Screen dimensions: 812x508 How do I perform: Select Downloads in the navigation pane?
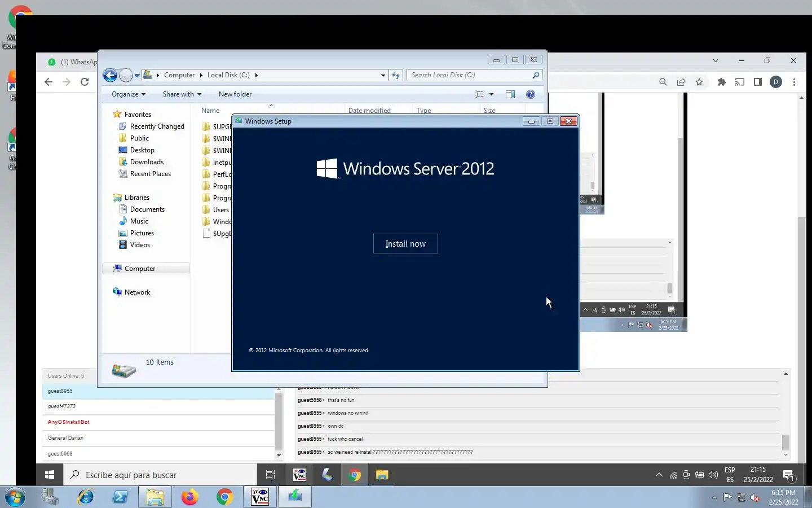pos(147,162)
